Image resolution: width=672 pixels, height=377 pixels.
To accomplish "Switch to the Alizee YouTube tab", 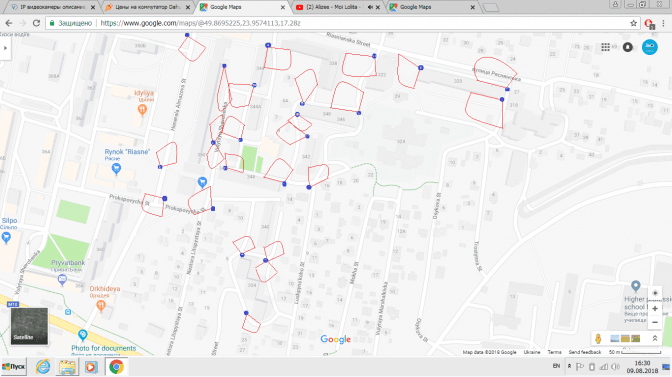I will point(332,7).
